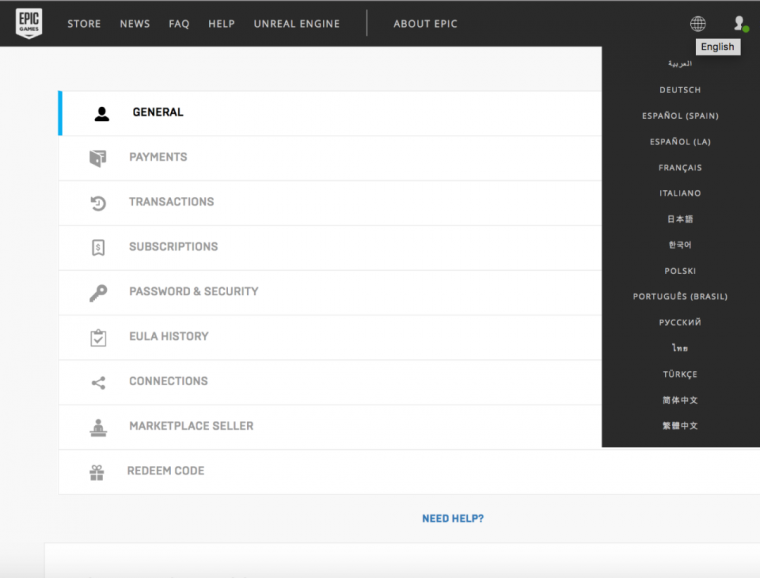
Task: Click the EULA History clipboard icon
Action: [x=98, y=338]
